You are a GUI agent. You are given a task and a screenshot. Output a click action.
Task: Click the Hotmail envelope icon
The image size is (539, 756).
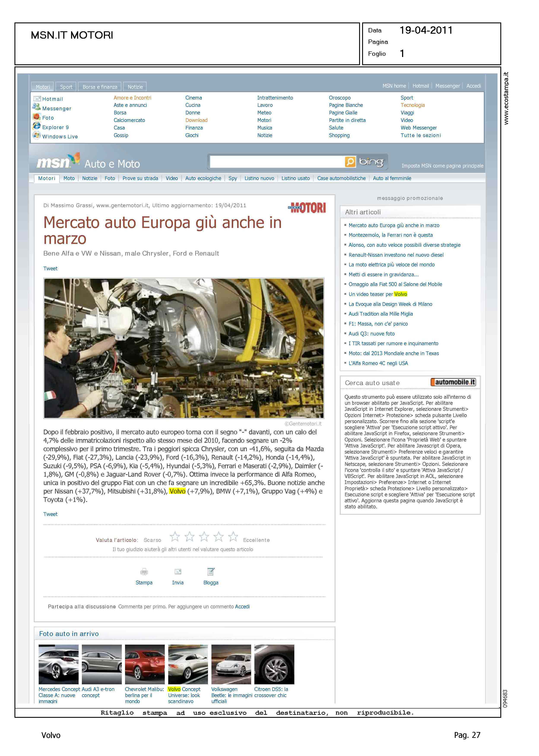(x=37, y=98)
